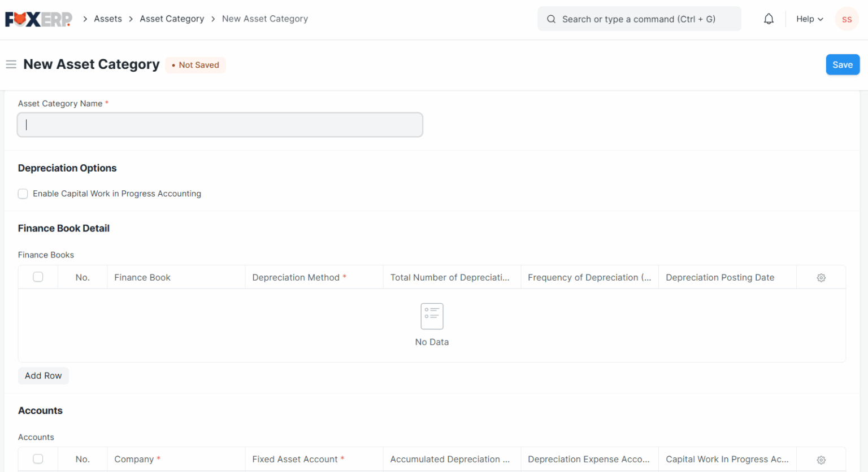Click inside the Asset Category Name field
This screenshot has height=472, width=868.
point(220,124)
